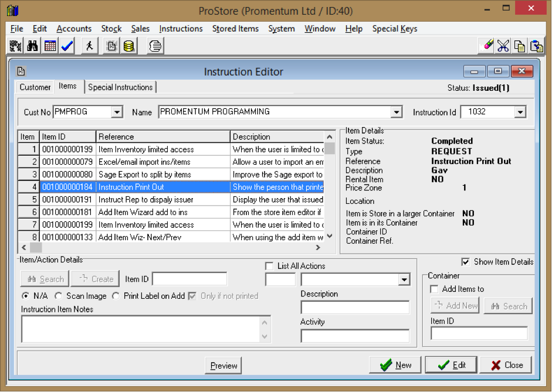Open the Stock menu

tap(111, 29)
